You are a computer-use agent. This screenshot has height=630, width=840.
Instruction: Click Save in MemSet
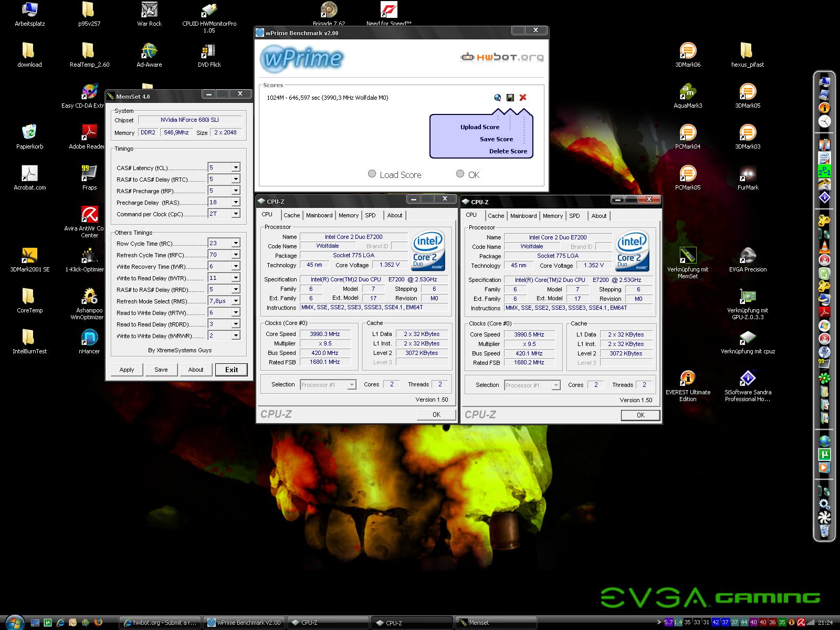pos(161,370)
